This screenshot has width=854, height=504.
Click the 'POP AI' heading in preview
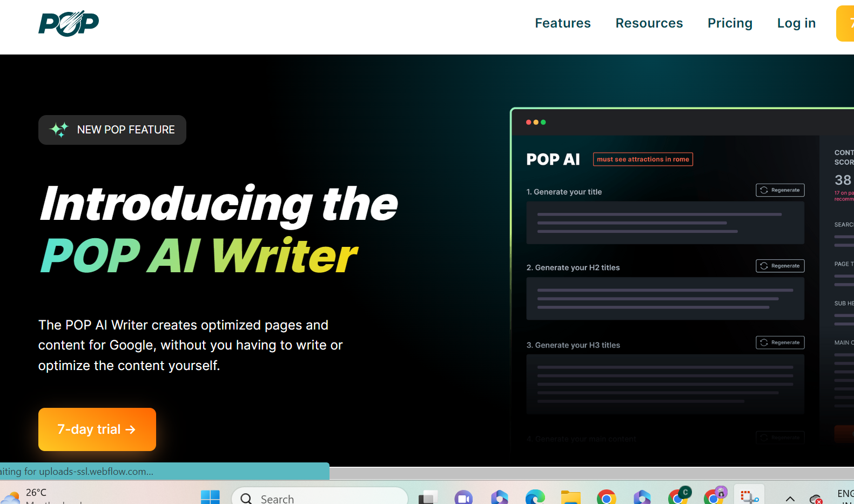click(x=553, y=159)
